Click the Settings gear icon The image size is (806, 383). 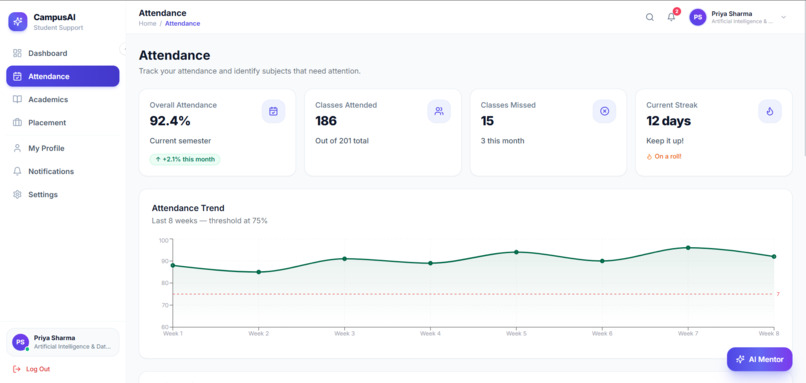17,194
